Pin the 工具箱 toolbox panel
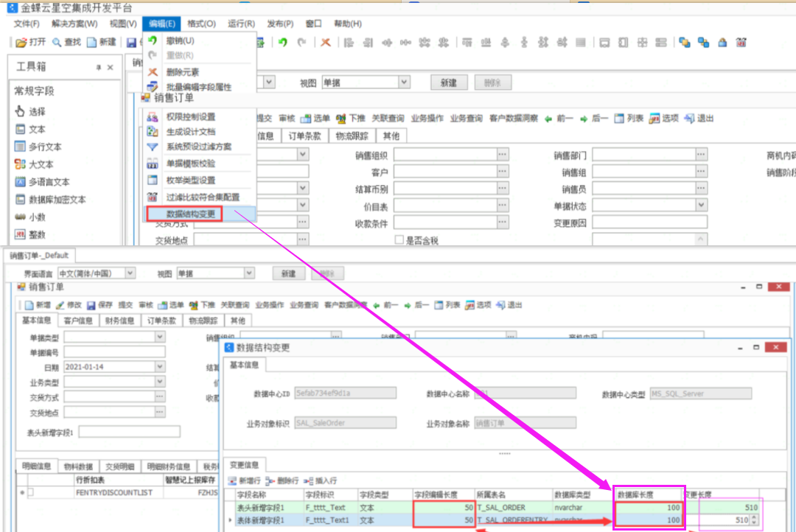The width and height of the screenshot is (796, 532). click(99, 68)
